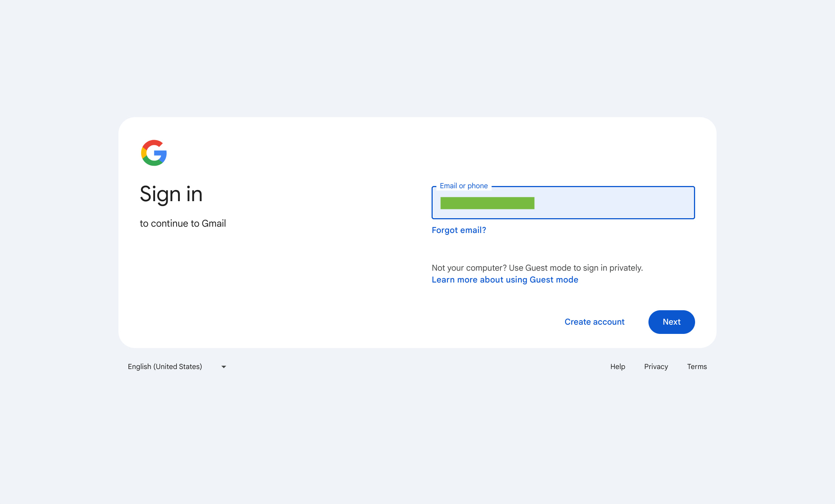Open the Help page
Viewport: 835px width, 504px height.
[x=617, y=366]
